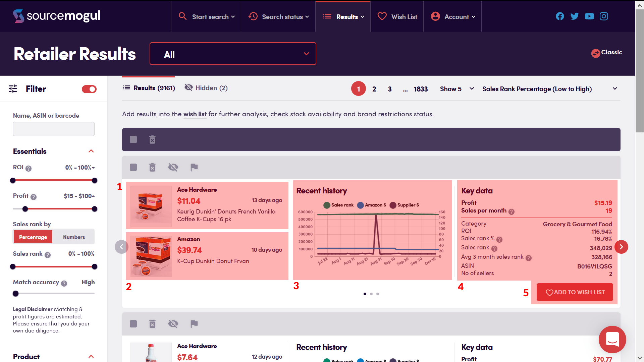Toggle Sales rank series in chart legend
Image resolution: width=644 pixels, height=362 pixels.
tap(338, 205)
